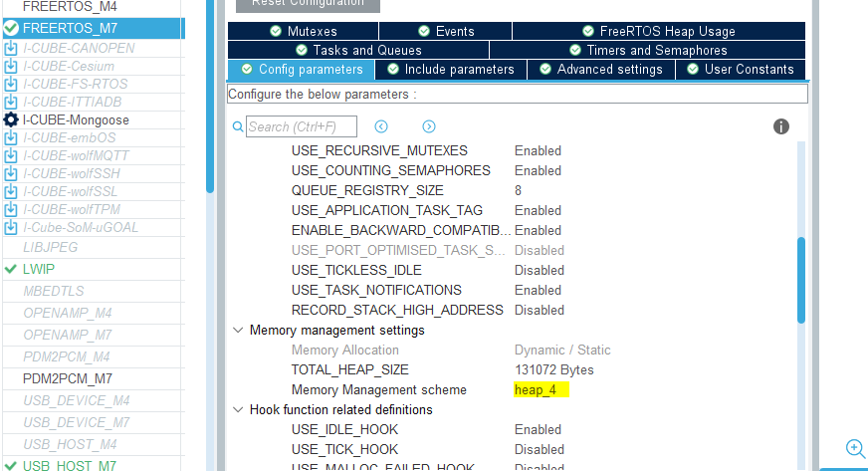Screen dimensions: 868x471
Task: Open USE_TASK_NOTIFICATIONS value dropdown
Action: (x=538, y=291)
